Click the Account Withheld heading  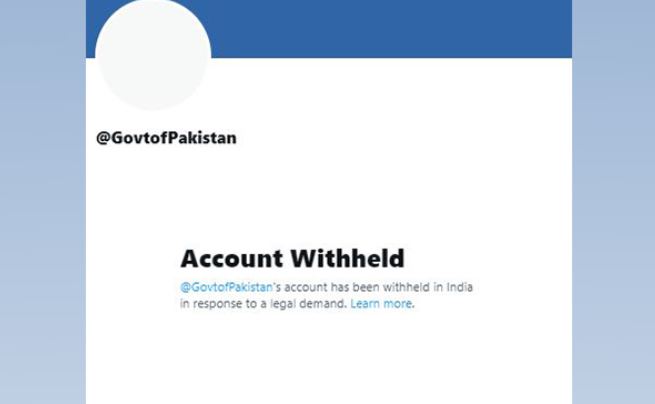[292, 259]
